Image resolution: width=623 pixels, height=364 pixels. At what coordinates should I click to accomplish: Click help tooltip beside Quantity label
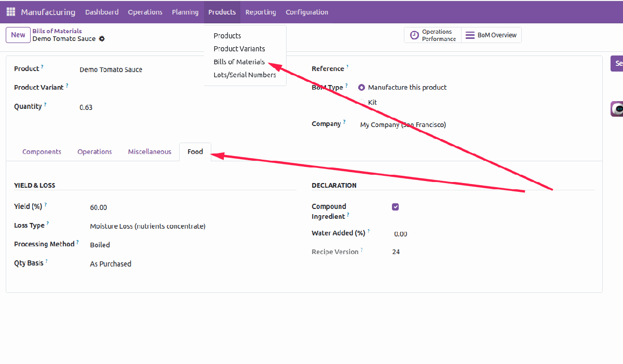coord(45,105)
